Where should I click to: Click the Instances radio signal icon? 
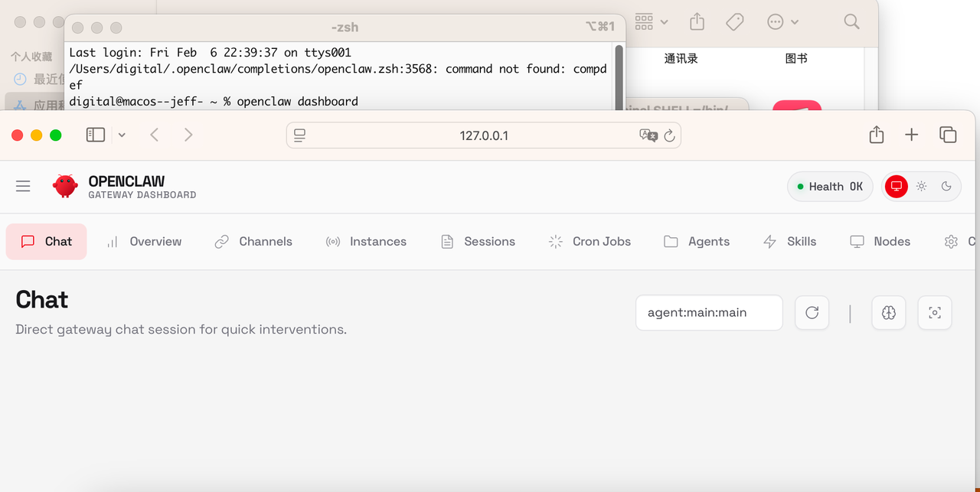(x=333, y=242)
